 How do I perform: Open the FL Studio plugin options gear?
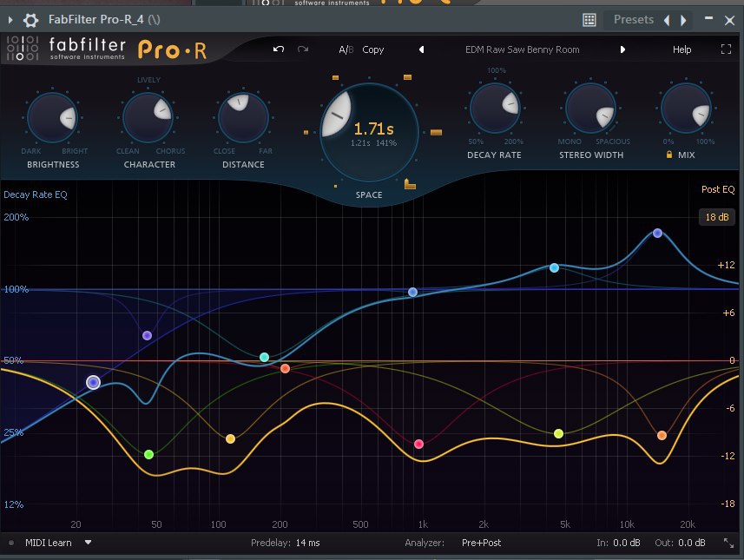click(x=31, y=20)
